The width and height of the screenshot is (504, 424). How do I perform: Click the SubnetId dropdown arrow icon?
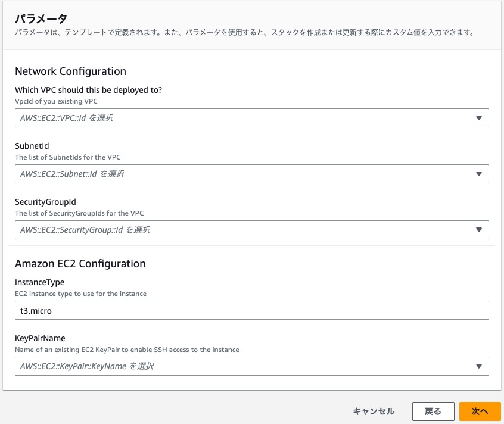(480, 173)
